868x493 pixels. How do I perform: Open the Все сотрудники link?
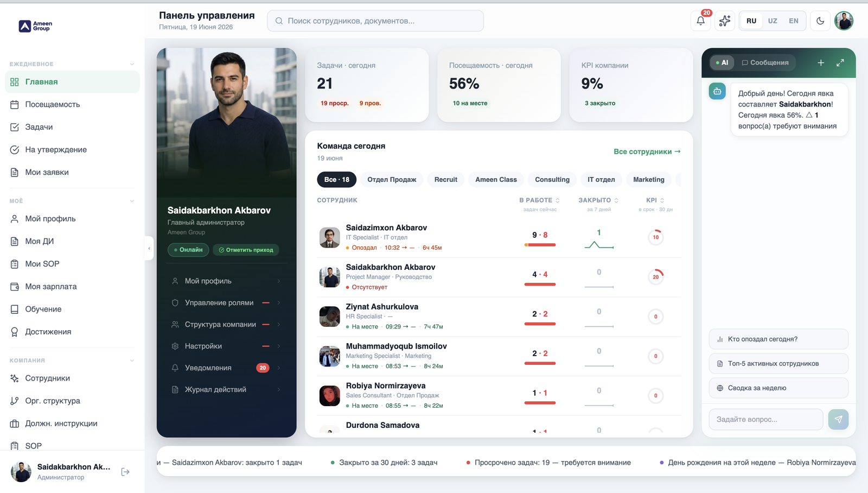pyautogui.click(x=647, y=151)
